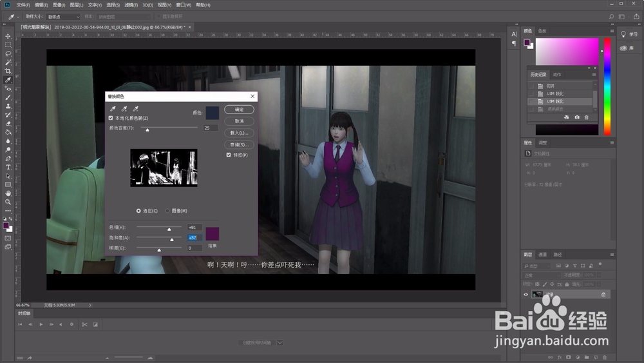
Task: Open the Layers panel flyout menu
Action: click(612, 255)
